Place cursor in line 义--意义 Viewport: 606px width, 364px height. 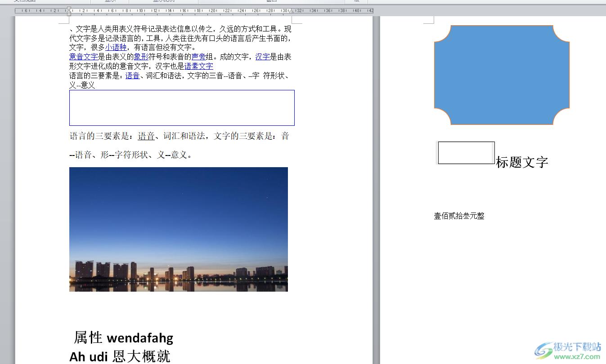tap(82, 85)
